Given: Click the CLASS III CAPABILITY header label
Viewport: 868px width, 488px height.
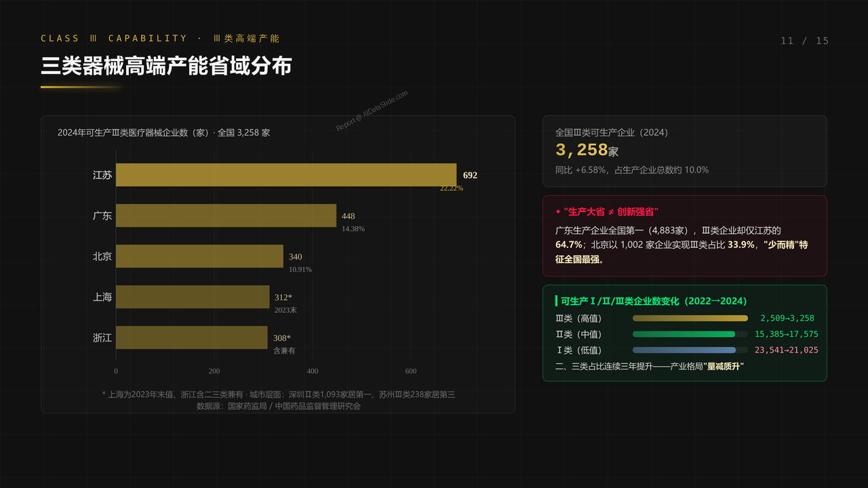Looking at the screenshot, I should click(x=160, y=39).
